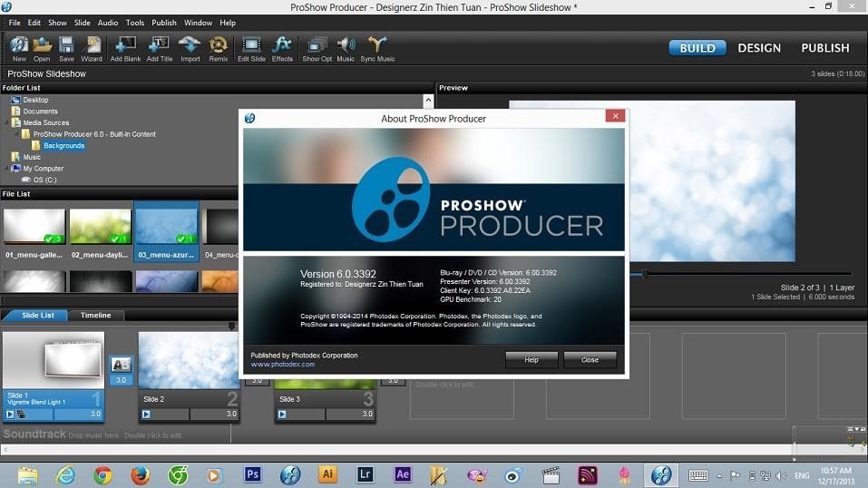Play Slide 2 using its play icon
This screenshot has width=868, height=488.
[146, 414]
